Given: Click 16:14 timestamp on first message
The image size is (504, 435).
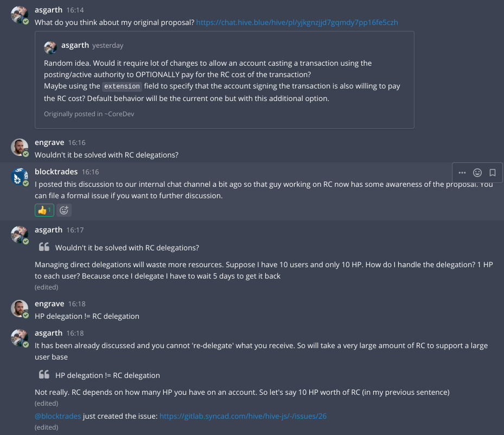Looking at the screenshot, I should click(x=75, y=10).
